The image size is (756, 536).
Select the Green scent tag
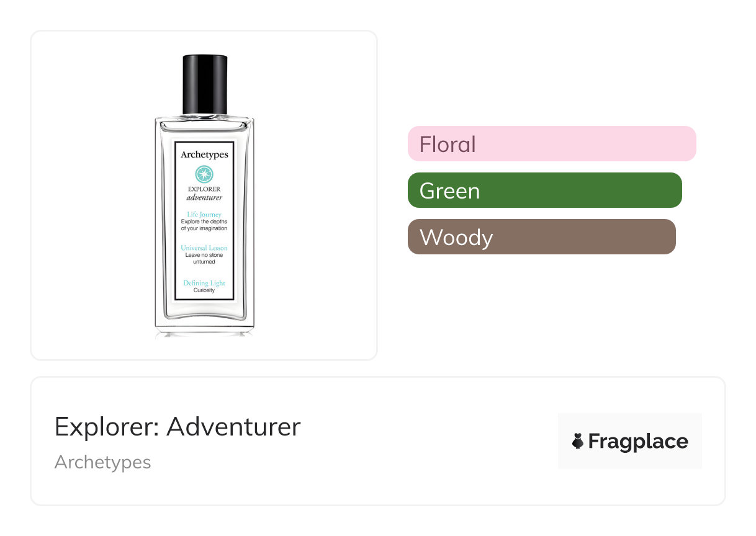pos(544,190)
